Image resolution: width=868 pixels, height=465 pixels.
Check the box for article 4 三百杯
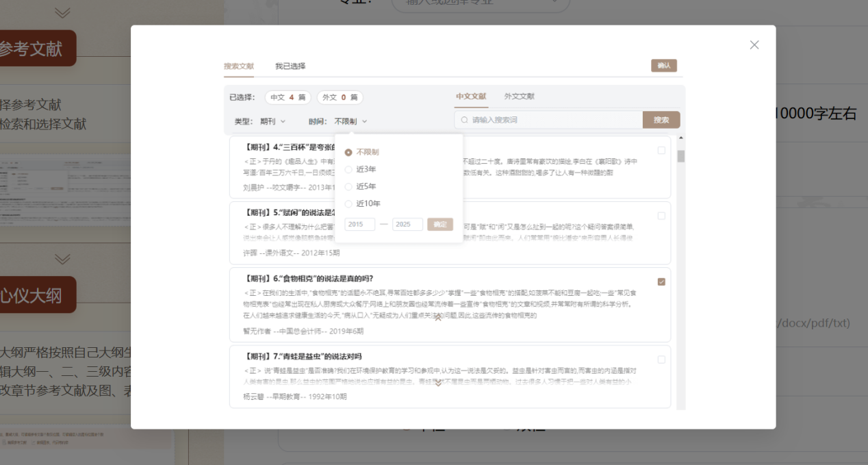point(661,150)
